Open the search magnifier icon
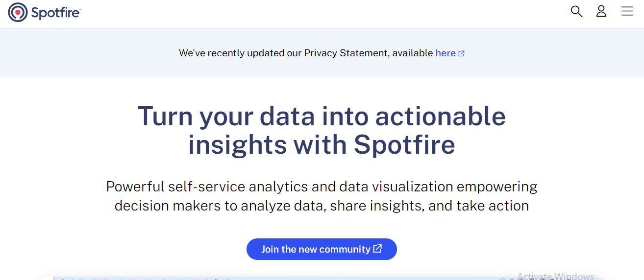 (576, 11)
